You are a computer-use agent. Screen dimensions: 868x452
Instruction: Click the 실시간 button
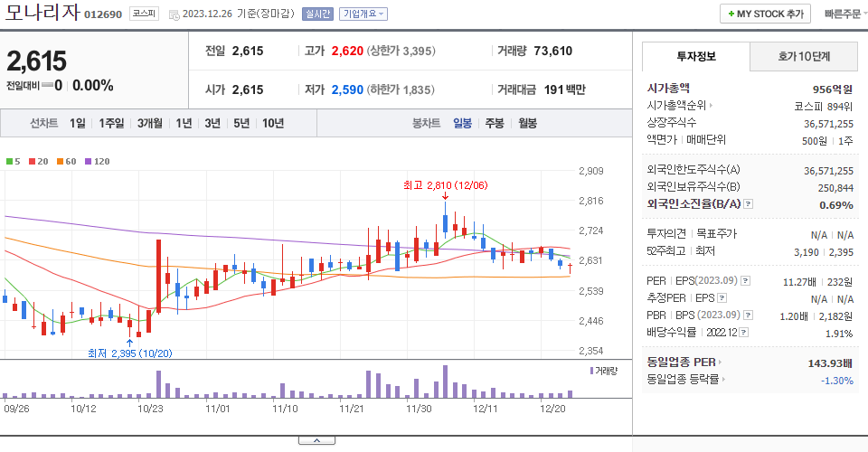tap(317, 14)
